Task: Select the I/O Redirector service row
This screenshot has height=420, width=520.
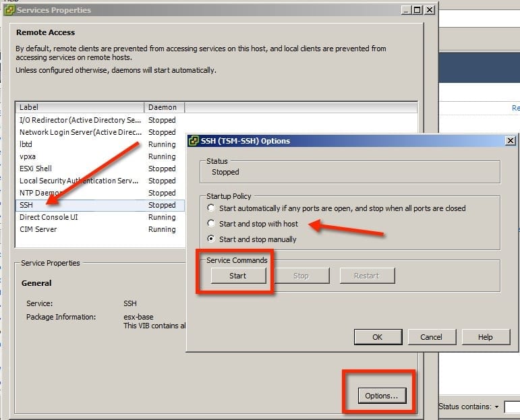Action: 100,120
